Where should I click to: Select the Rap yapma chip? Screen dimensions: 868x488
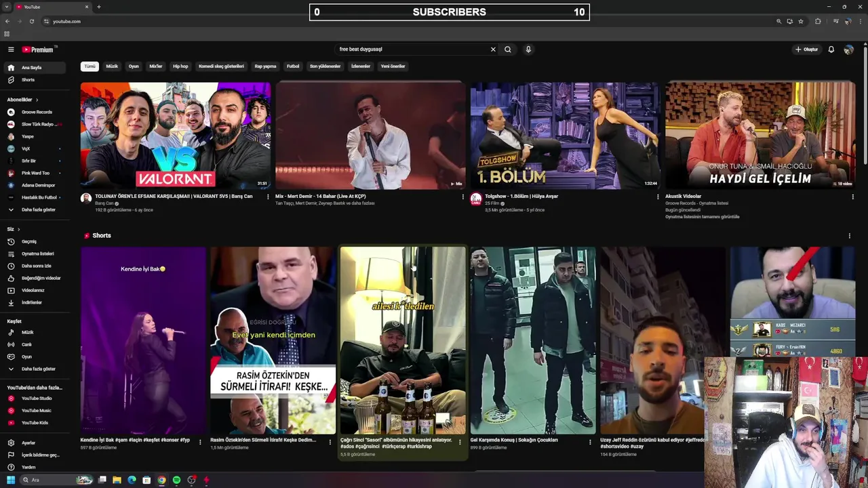click(x=265, y=66)
